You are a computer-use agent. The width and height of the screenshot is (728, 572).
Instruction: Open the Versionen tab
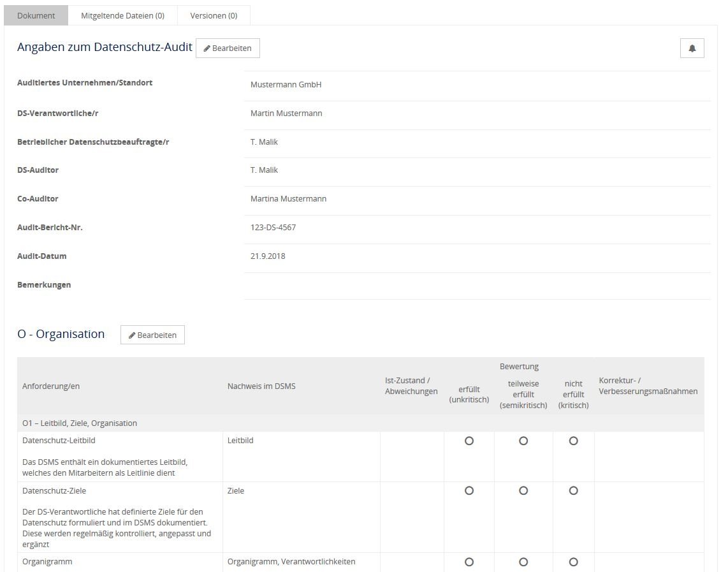214,15
